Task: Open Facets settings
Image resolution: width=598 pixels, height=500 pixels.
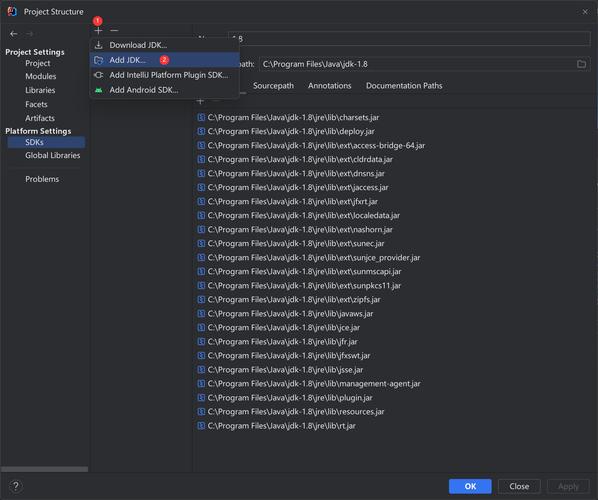Action: pyautogui.click(x=36, y=105)
